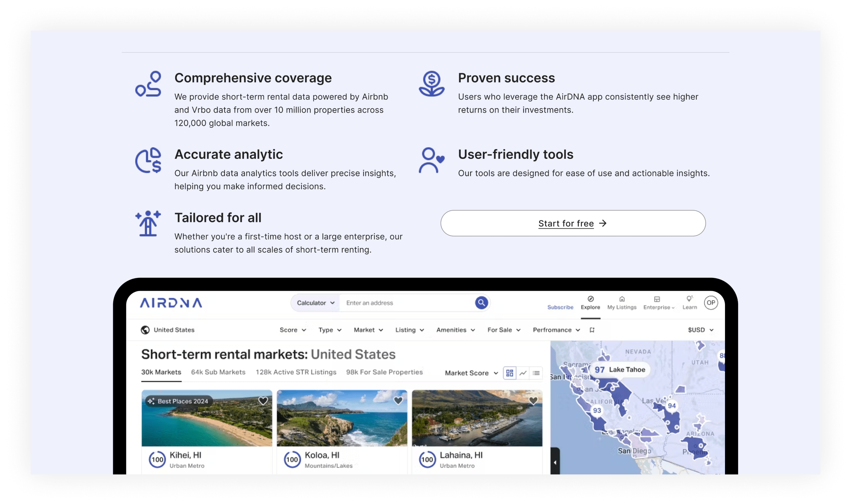This screenshot has width=850, height=504.
Task: Click the bookmark icon beside Performance filter
Action: (x=592, y=330)
